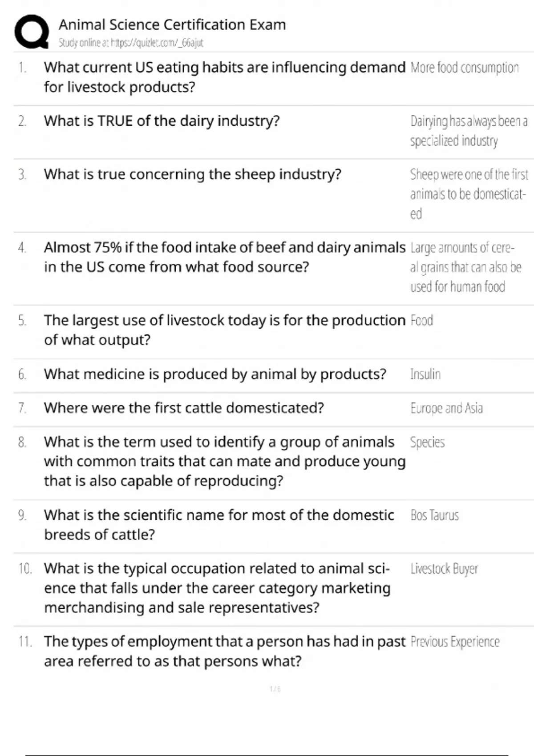Screen dimensions: 534x756
Task: Click the 'Livestock Buyer' answer
Action: pyautogui.click(x=444, y=569)
